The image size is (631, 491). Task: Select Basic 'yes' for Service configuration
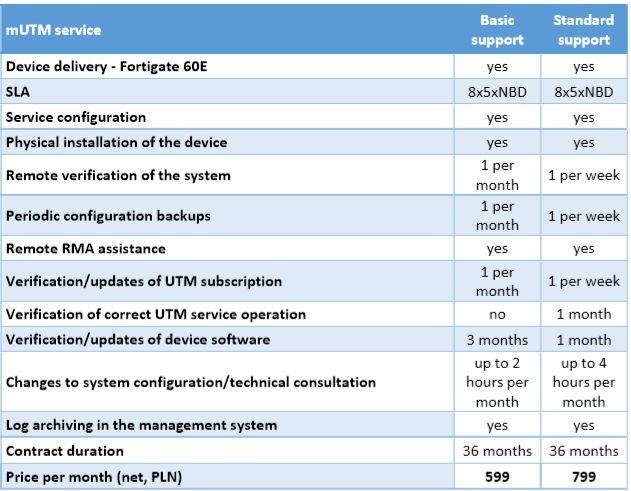497,118
